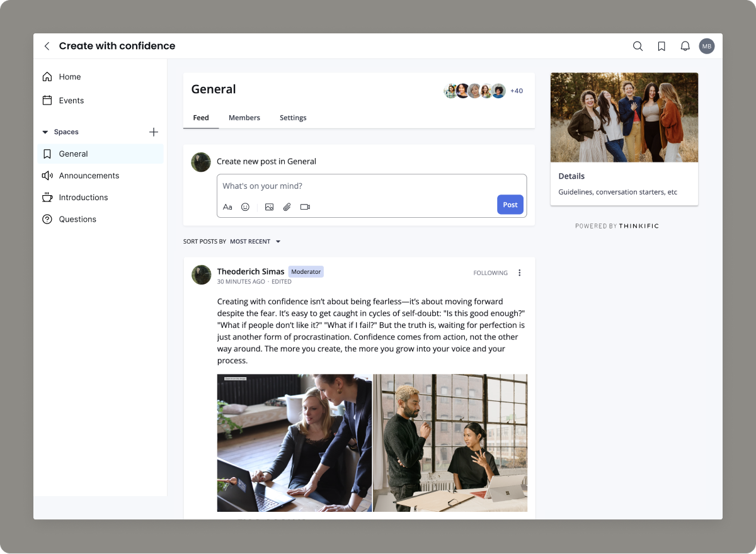Click the General bookmark icon in sidebar
The width and height of the screenshot is (756, 554).
tap(47, 154)
